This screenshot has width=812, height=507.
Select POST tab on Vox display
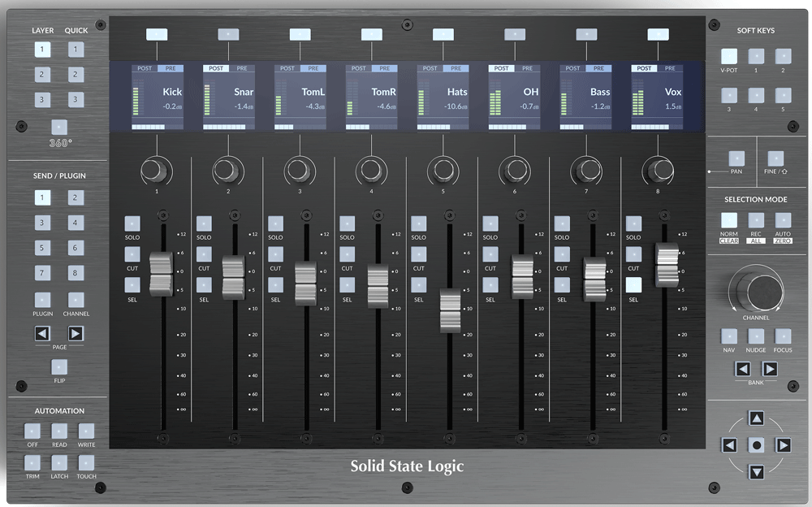click(x=644, y=68)
